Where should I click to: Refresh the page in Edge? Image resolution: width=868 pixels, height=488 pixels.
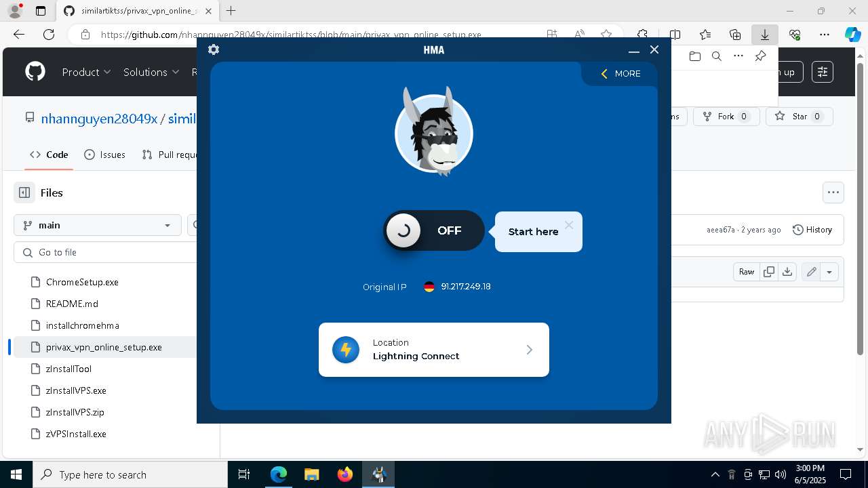(49, 35)
